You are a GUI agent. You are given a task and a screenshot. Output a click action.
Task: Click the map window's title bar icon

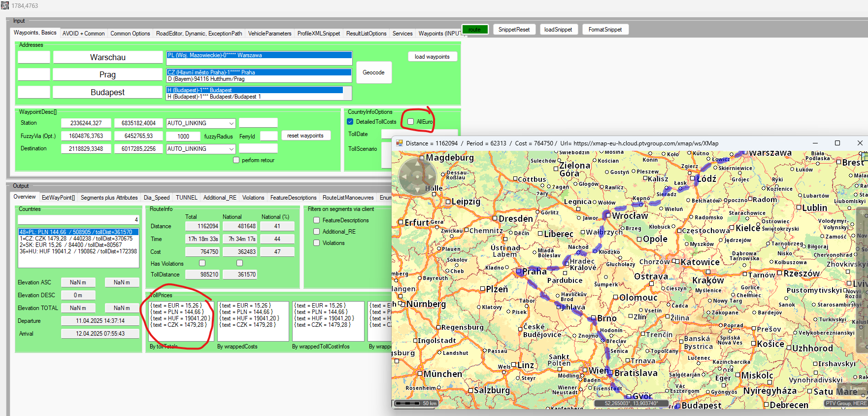click(x=399, y=143)
